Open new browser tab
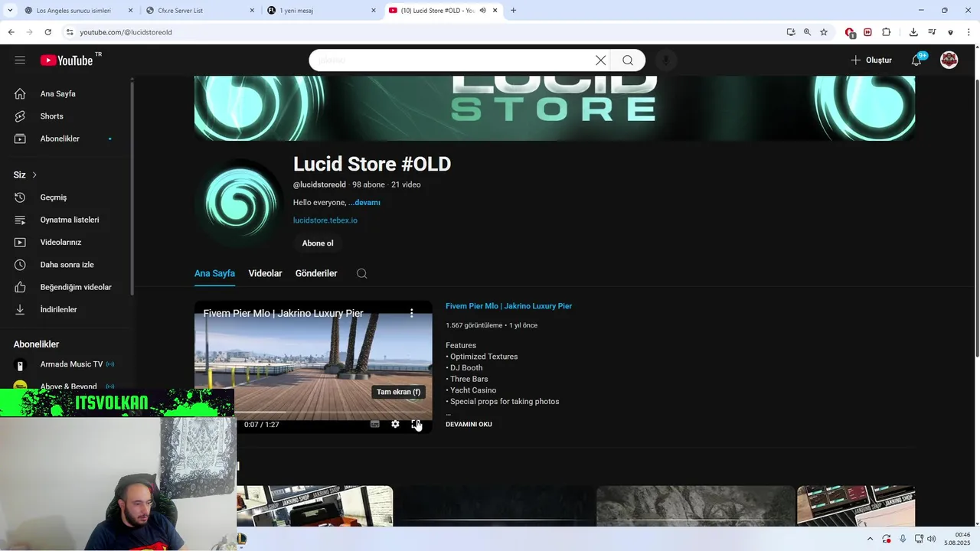 (513, 11)
